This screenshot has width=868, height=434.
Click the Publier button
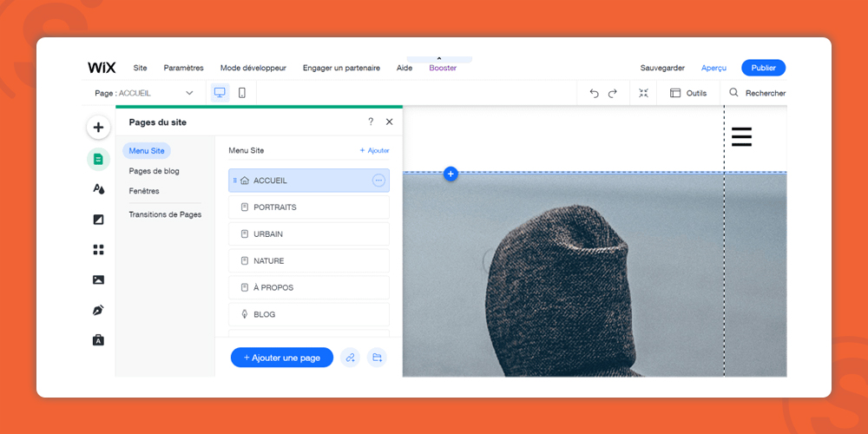click(x=763, y=68)
